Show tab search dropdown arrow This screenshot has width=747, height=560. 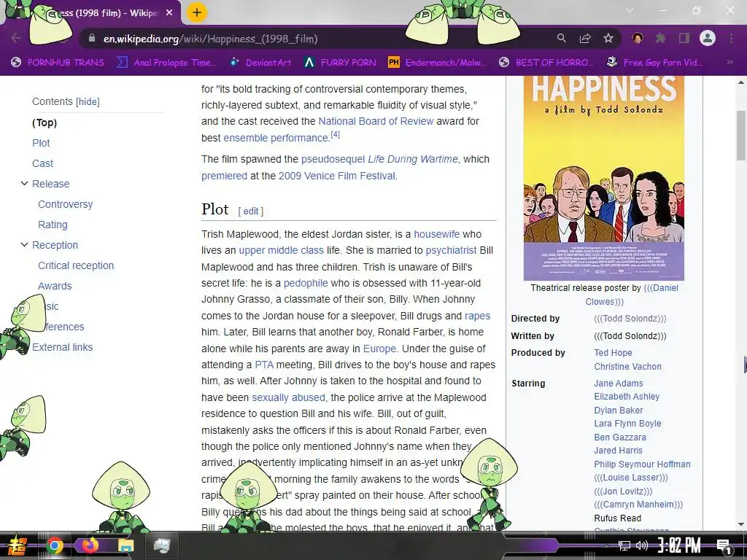pos(630,10)
